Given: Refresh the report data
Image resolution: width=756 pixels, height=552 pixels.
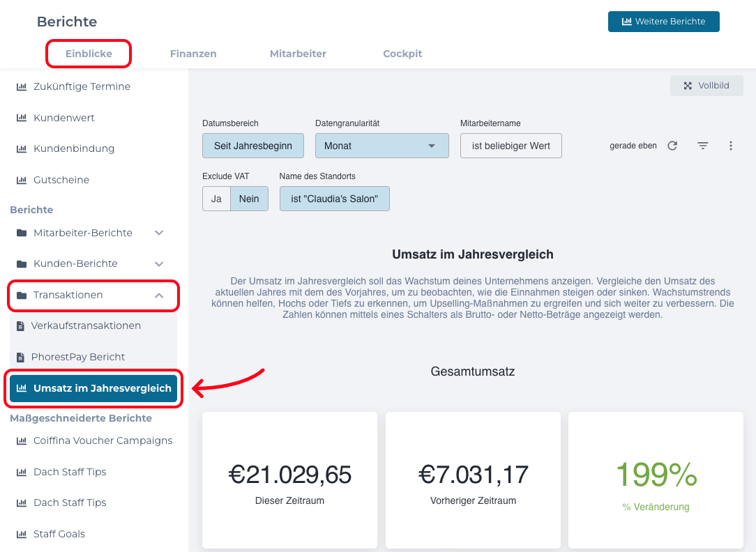Looking at the screenshot, I should pyautogui.click(x=672, y=146).
